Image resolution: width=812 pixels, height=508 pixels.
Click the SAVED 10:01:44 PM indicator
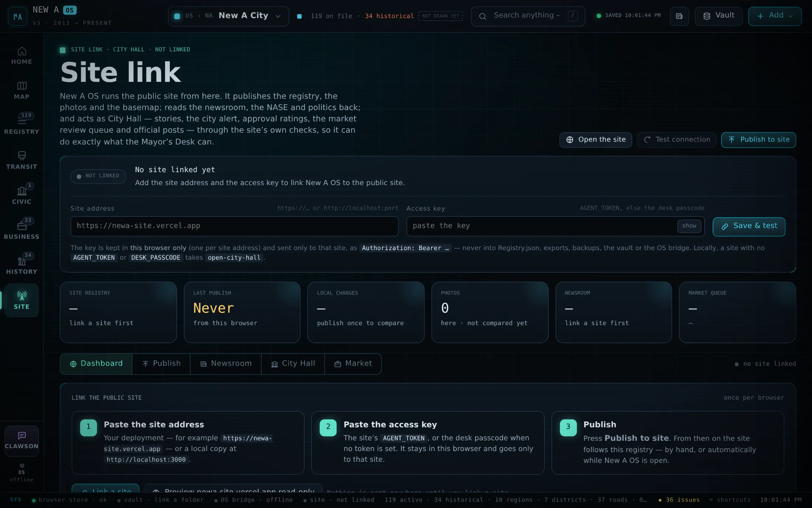pos(629,16)
